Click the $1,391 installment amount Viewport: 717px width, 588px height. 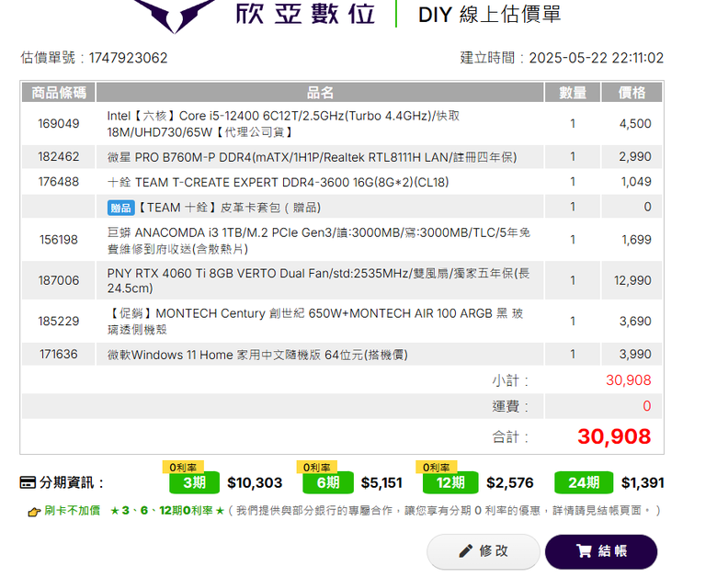(x=643, y=483)
